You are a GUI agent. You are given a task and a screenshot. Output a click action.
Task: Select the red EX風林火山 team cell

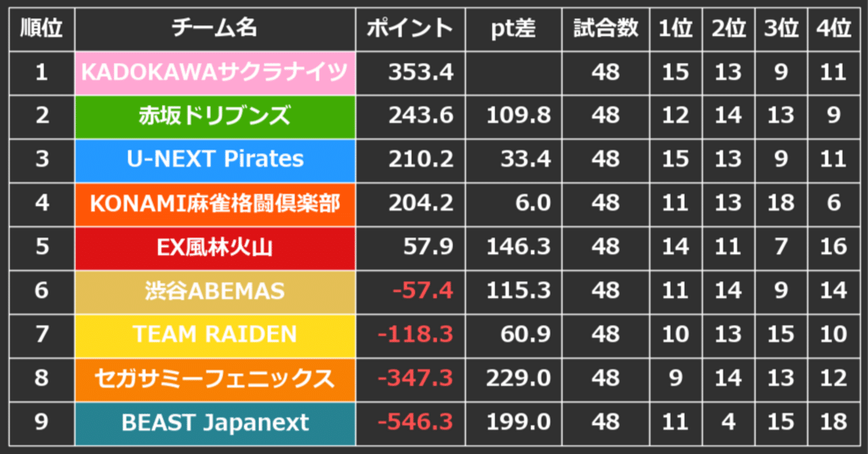tap(215, 247)
